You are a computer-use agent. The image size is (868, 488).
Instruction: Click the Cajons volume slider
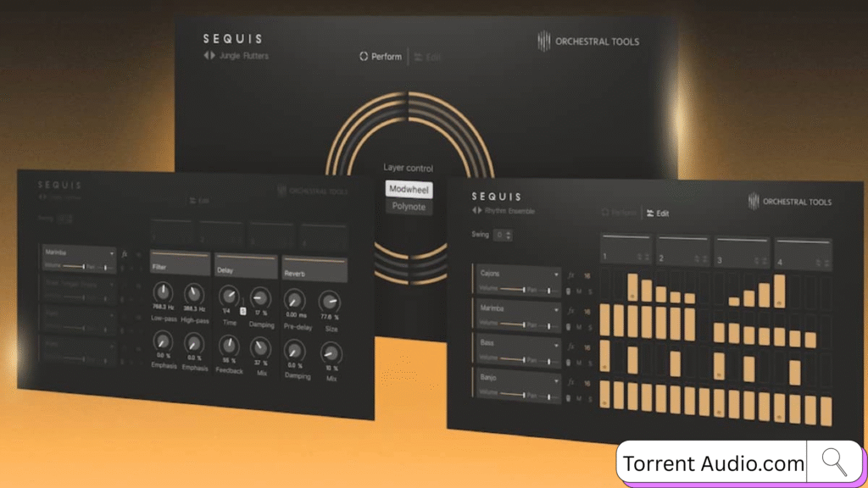(514, 290)
